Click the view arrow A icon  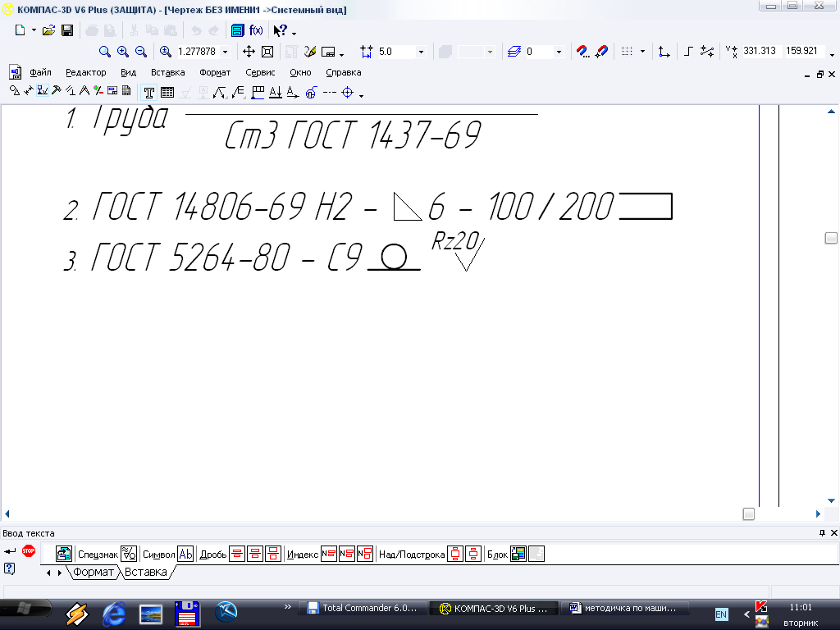click(x=293, y=93)
